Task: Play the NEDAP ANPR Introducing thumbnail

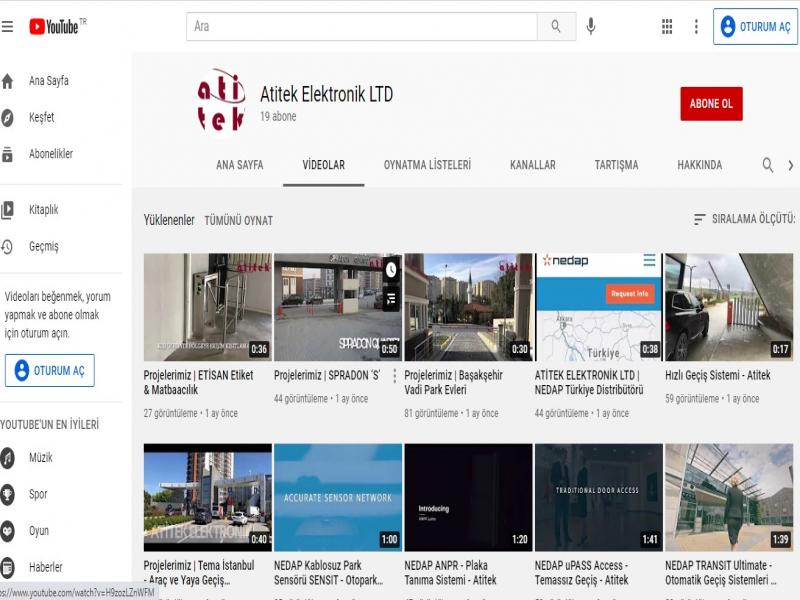Action: tap(468, 497)
